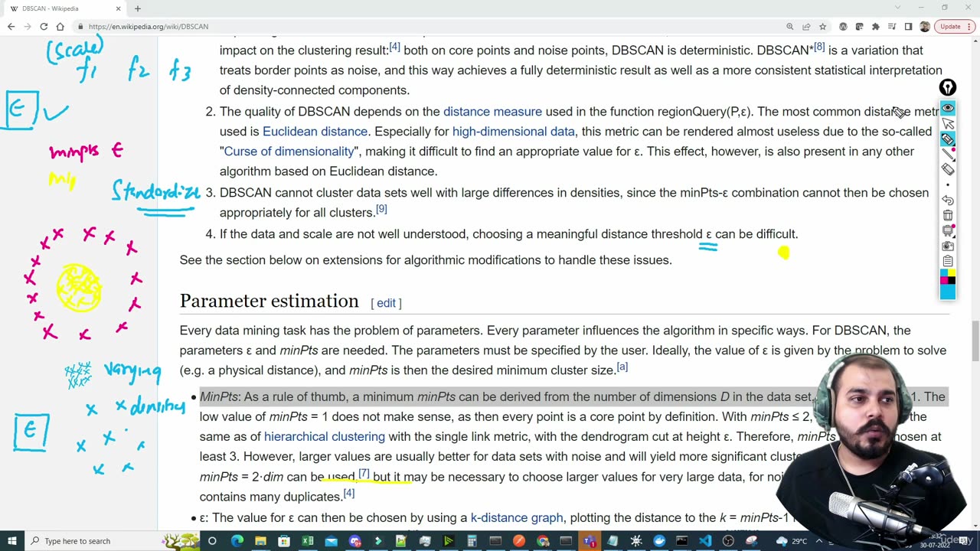Click the page vertical scrollbar thumb
Viewport: 980px width, 551px height.
pos(975,340)
